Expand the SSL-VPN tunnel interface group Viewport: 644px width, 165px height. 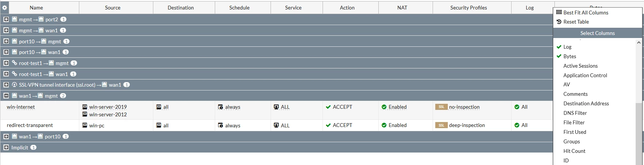click(x=6, y=85)
